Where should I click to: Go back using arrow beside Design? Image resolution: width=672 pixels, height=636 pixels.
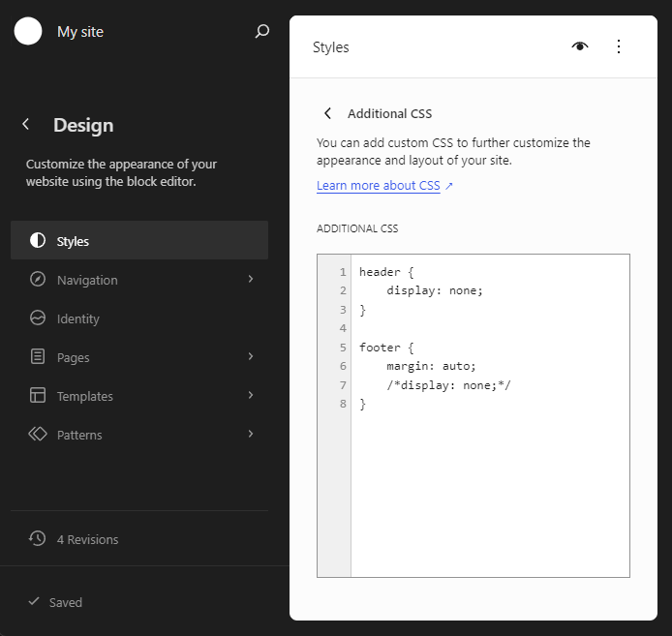(x=26, y=124)
